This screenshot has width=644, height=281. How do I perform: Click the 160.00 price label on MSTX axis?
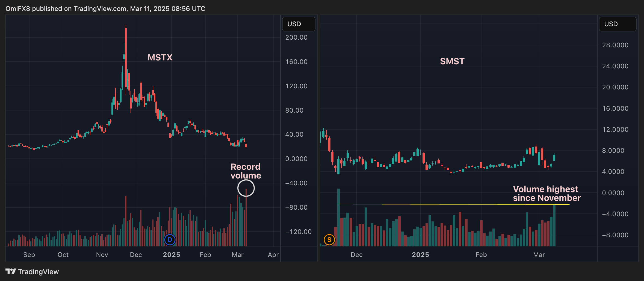tap(296, 62)
